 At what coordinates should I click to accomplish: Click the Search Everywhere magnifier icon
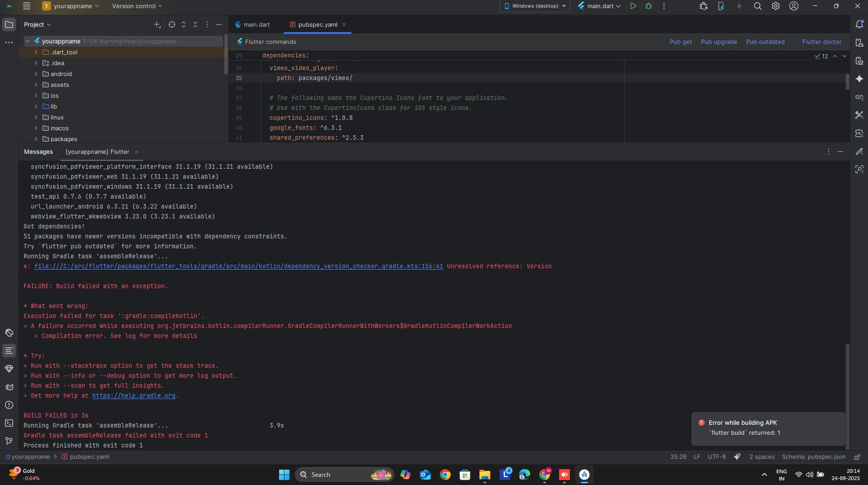pyautogui.click(x=758, y=6)
